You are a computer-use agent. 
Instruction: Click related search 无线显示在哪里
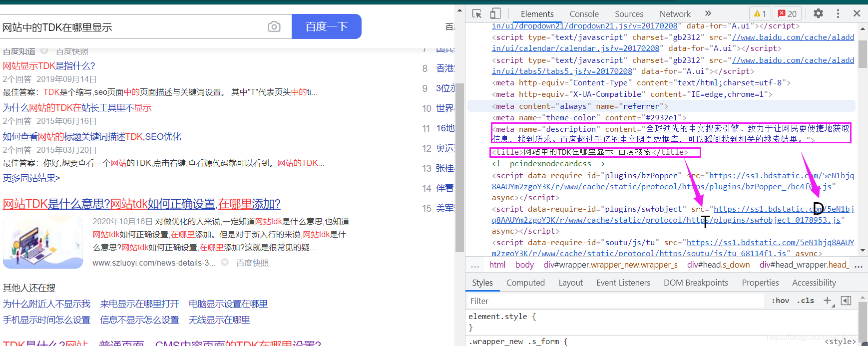tap(219, 320)
